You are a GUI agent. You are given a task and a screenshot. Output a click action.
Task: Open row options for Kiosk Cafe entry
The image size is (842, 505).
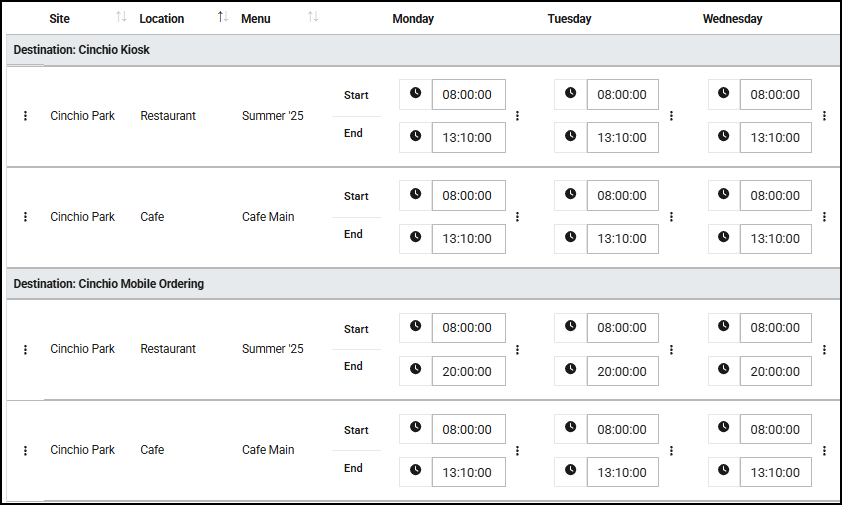point(25,217)
